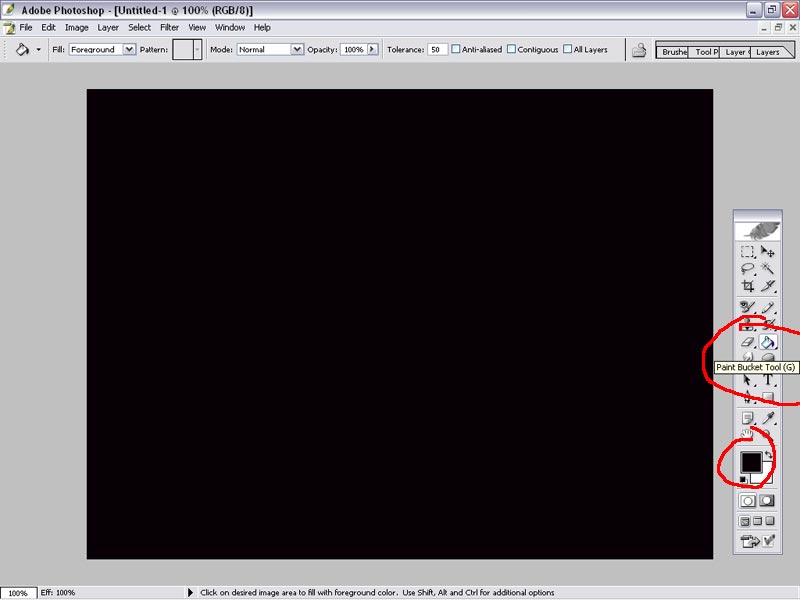The height and width of the screenshot is (600, 800).
Task: Open the Edit menu
Action: [x=48, y=28]
